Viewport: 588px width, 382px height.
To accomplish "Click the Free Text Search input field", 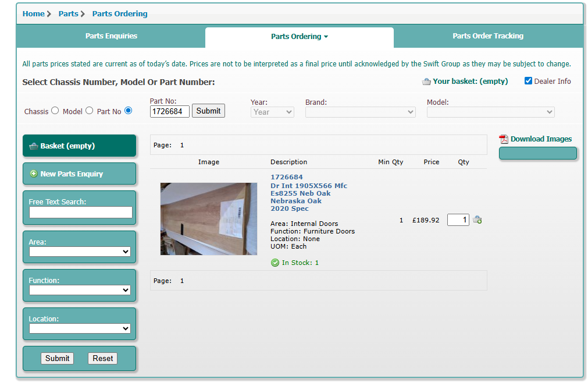I will (x=80, y=213).
